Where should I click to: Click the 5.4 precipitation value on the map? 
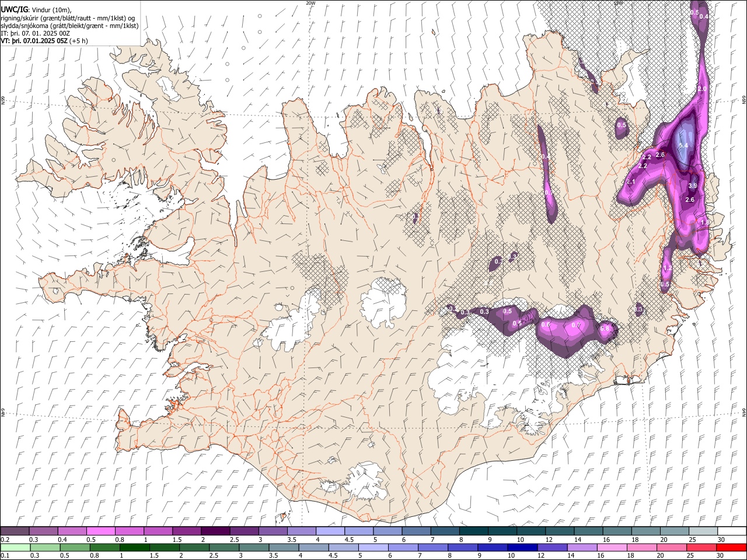[684, 145]
